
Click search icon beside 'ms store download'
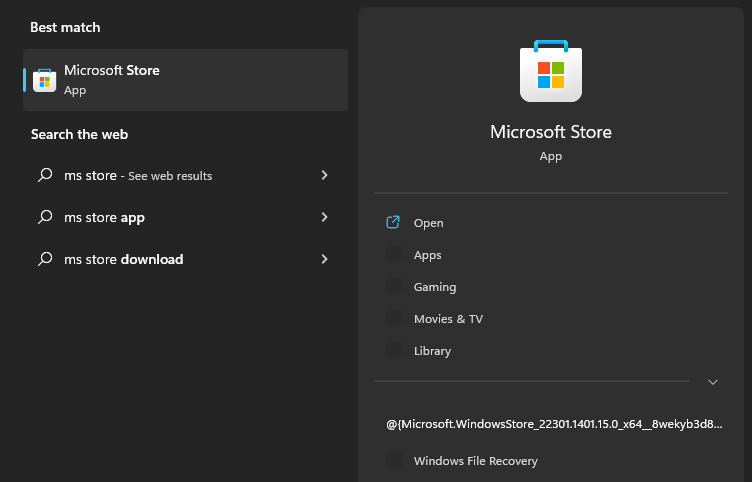click(x=45, y=259)
